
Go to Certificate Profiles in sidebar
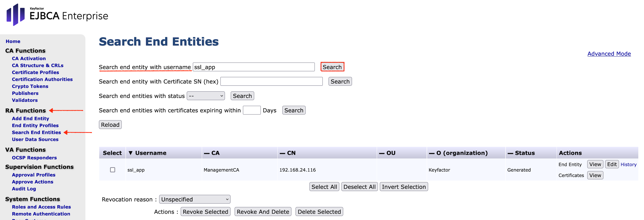[x=35, y=72]
